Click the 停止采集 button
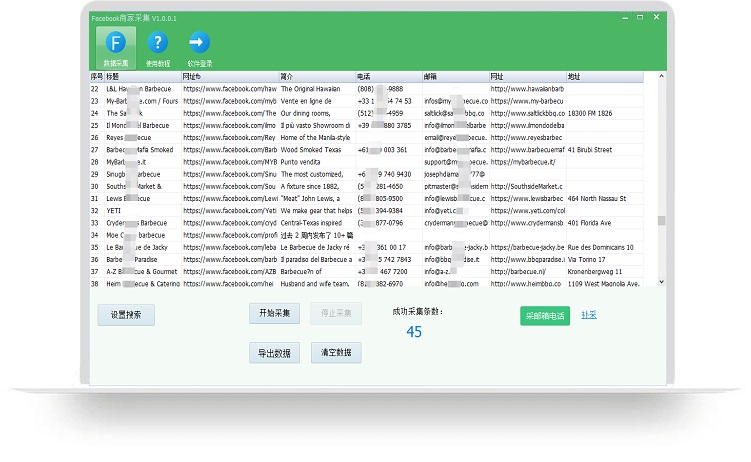 (336, 313)
